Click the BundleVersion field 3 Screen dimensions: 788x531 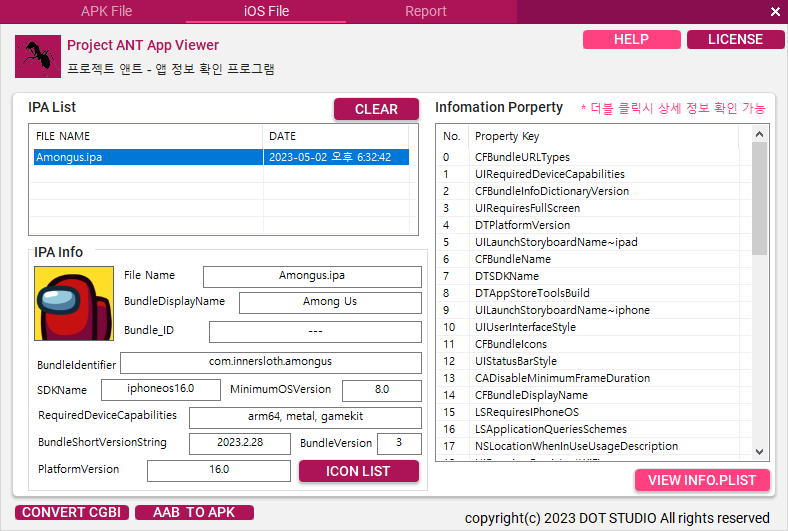click(x=399, y=444)
